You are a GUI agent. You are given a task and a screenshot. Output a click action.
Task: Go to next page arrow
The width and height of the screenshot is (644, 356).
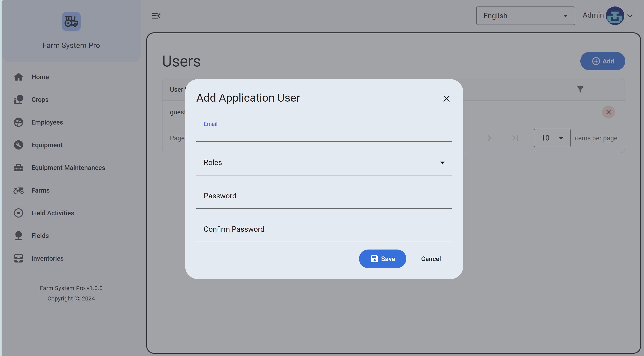pyautogui.click(x=489, y=138)
